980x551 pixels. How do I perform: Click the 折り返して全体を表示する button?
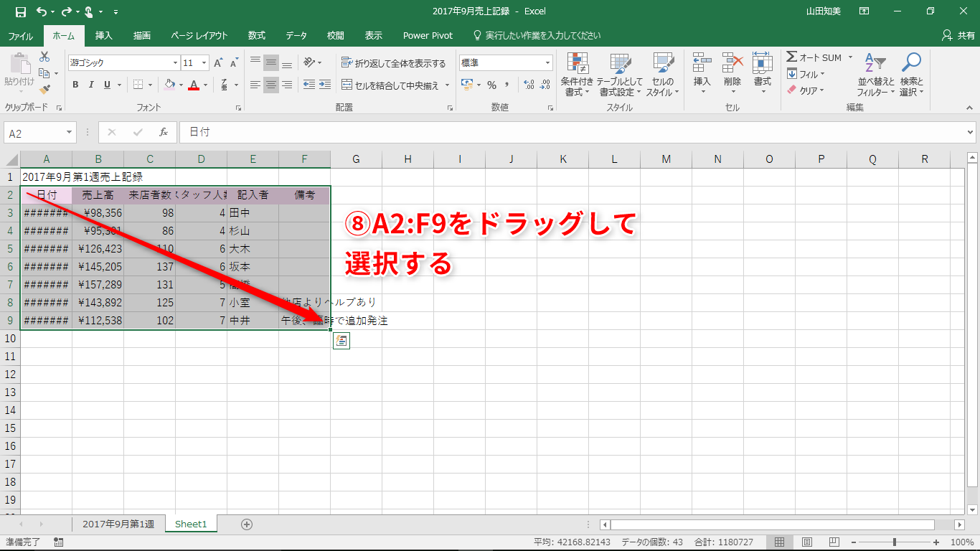pos(393,63)
